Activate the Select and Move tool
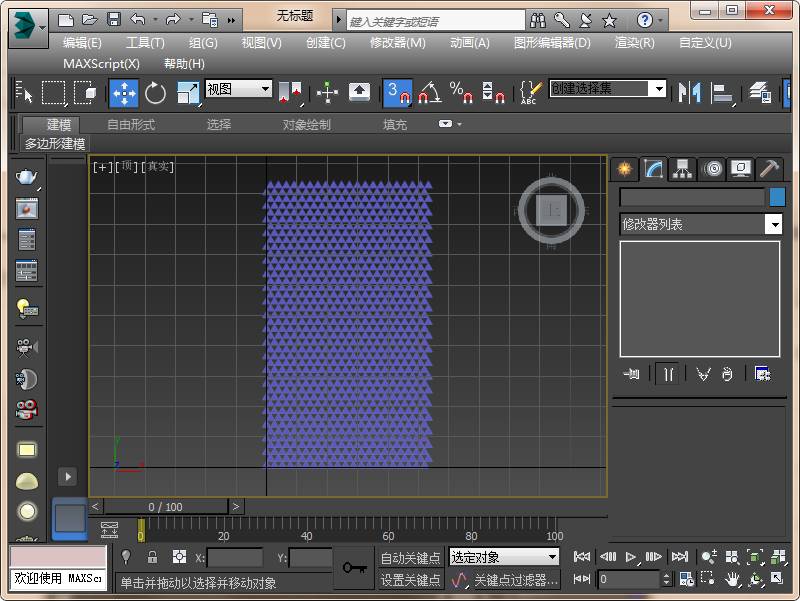The image size is (800, 601). click(x=123, y=93)
